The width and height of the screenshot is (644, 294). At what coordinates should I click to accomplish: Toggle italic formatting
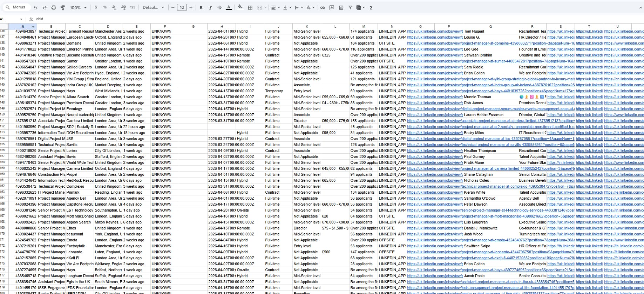[210, 7]
